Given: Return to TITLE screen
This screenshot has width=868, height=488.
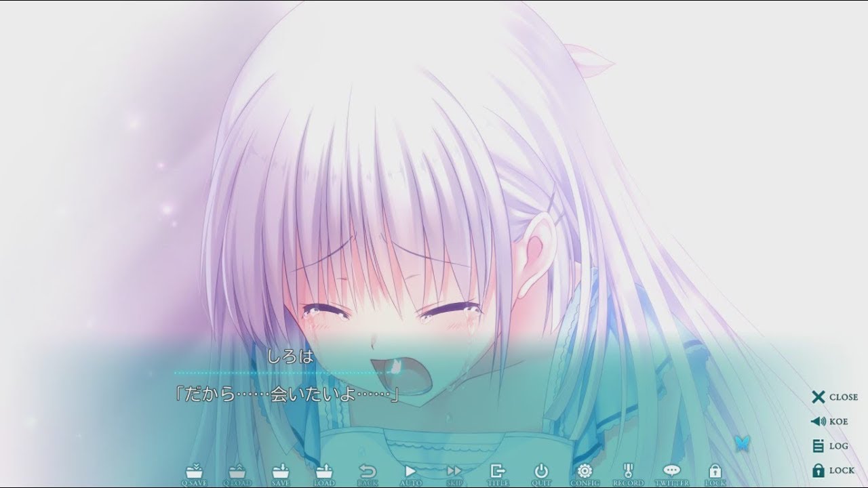Looking at the screenshot, I should tap(498, 474).
